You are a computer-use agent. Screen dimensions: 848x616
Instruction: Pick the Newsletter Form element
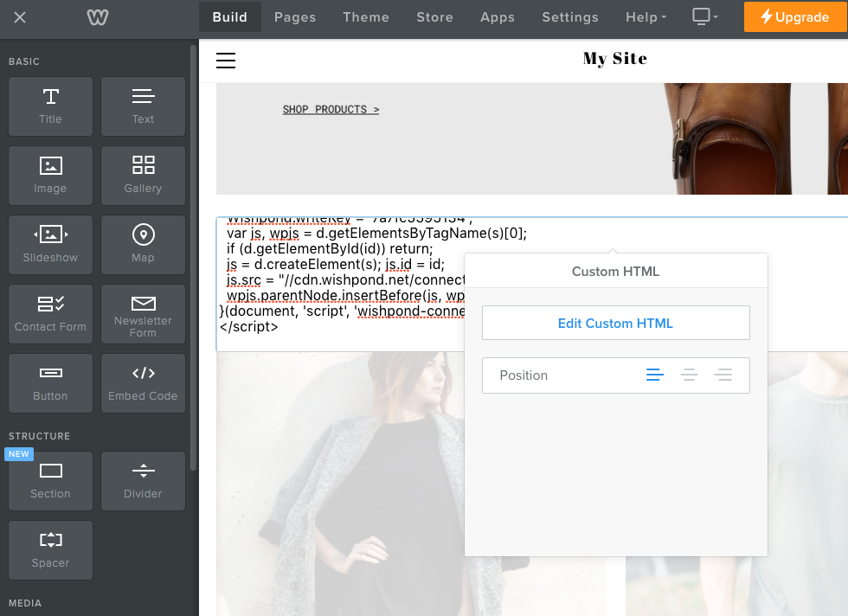coord(143,314)
